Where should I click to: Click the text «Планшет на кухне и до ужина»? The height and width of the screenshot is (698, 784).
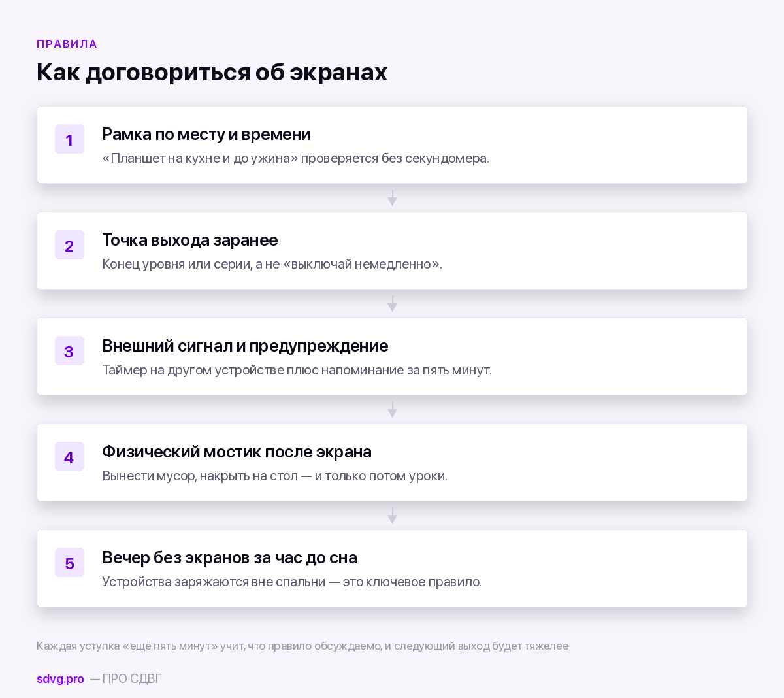(200, 158)
